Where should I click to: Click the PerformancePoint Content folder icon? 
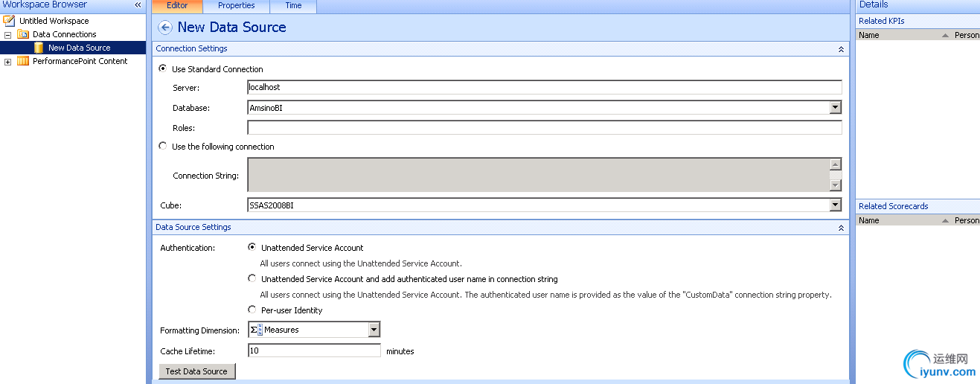pyautogui.click(x=23, y=61)
